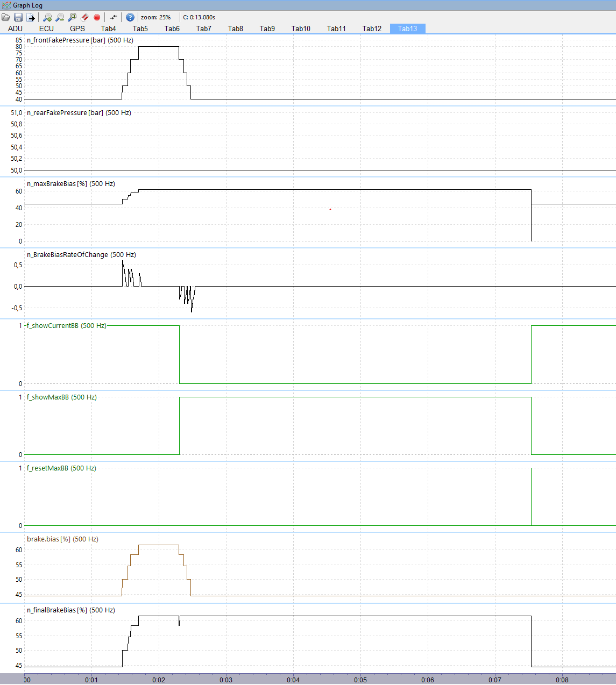The width and height of the screenshot is (616, 685).
Task: Open help with blue question mark icon
Action: click(x=130, y=17)
